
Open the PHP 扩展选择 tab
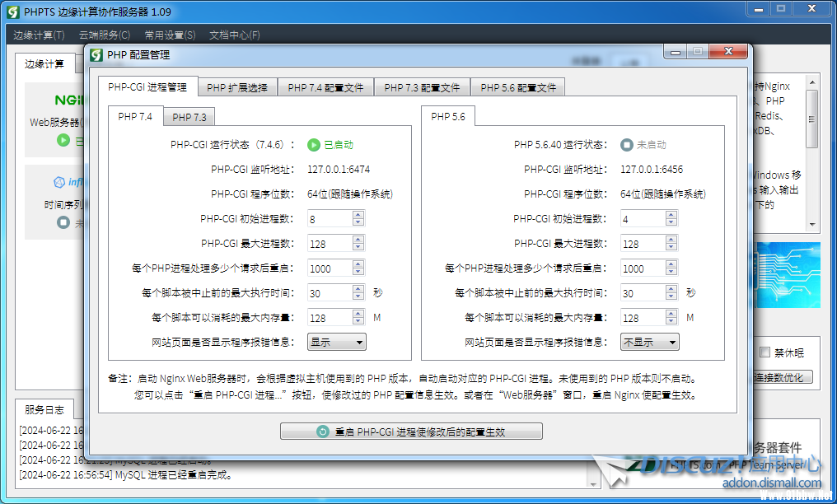click(x=236, y=87)
